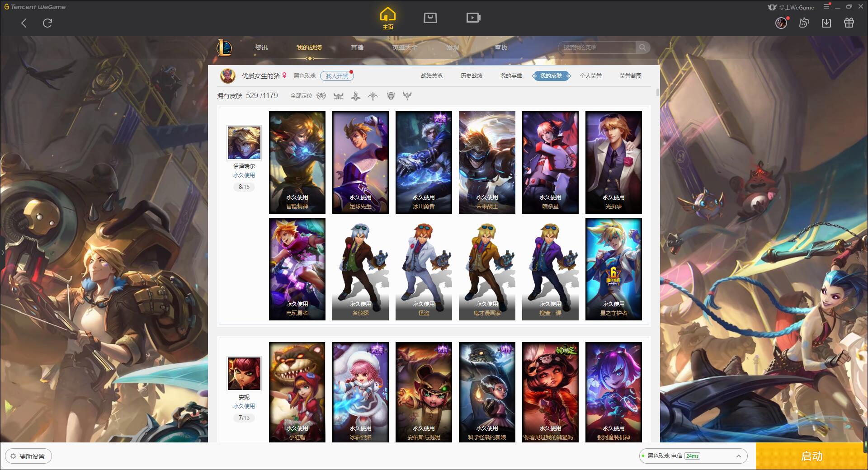Open the 暗杀星 skin card
The height and width of the screenshot is (470, 868).
click(550, 162)
